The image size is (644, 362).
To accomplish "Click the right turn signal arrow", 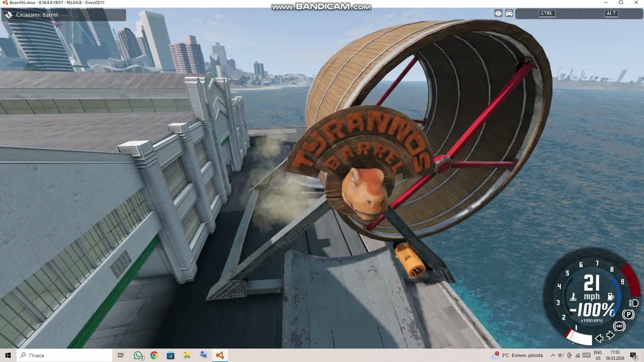I will [x=611, y=335].
